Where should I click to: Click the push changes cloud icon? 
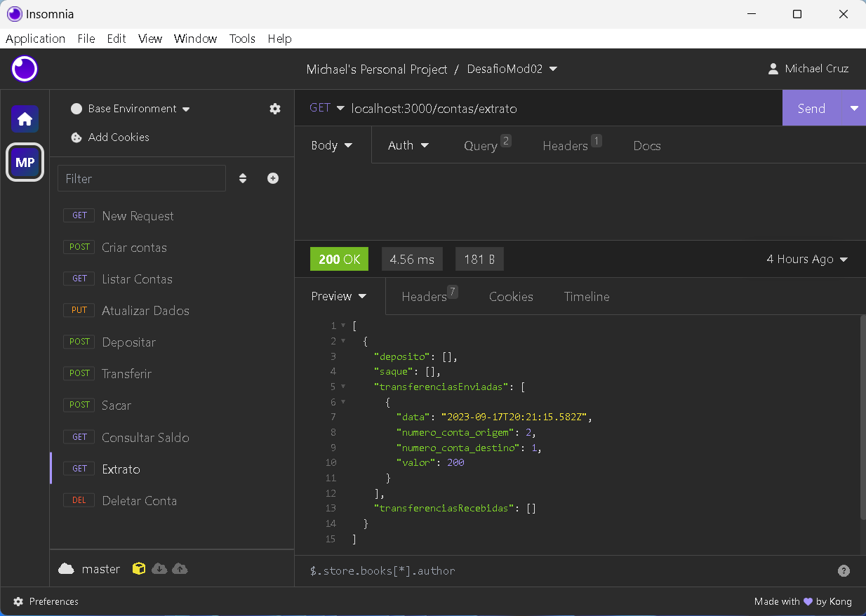[180, 569]
